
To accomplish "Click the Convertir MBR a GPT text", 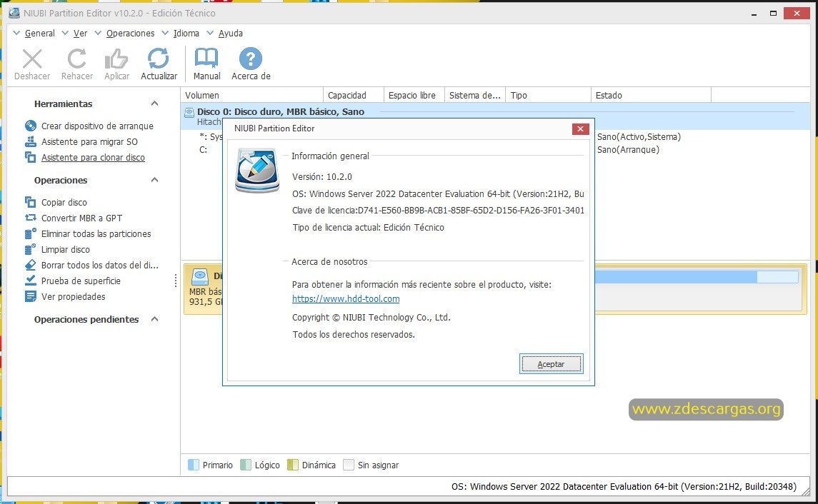I will 81,218.
